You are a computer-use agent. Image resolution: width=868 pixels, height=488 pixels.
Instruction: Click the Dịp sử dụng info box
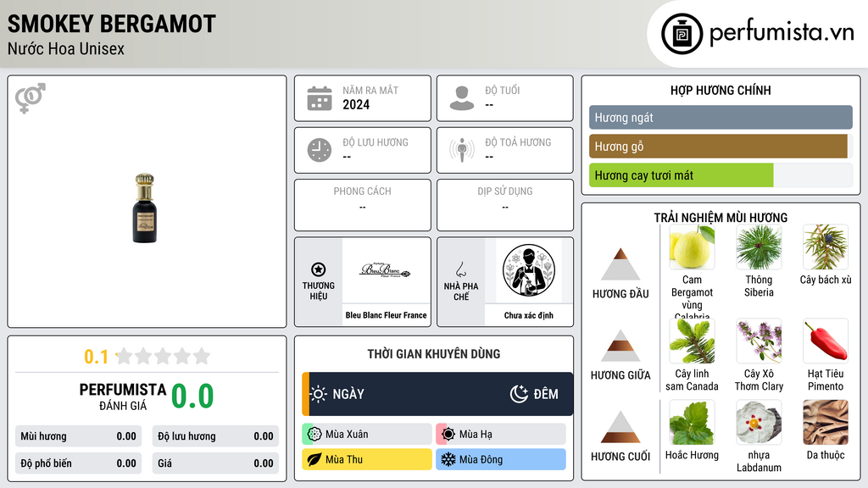tap(505, 205)
